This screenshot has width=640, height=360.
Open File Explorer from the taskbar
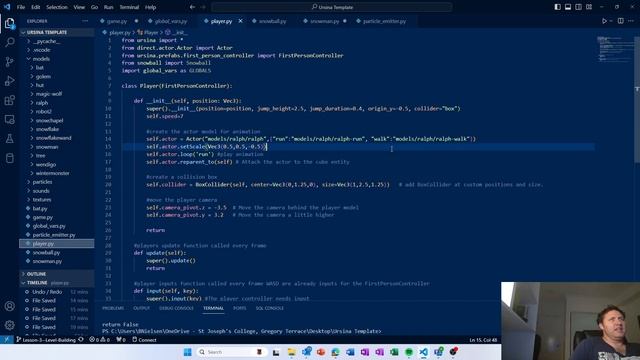291,352
